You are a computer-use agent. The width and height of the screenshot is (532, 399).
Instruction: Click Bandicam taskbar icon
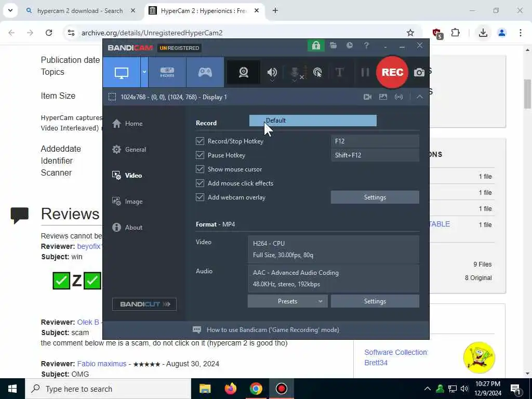pyautogui.click(x=281, y=389)
